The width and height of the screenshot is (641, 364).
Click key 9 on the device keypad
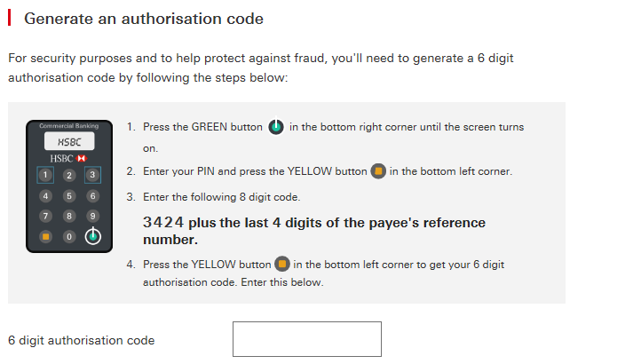point(93,216)
